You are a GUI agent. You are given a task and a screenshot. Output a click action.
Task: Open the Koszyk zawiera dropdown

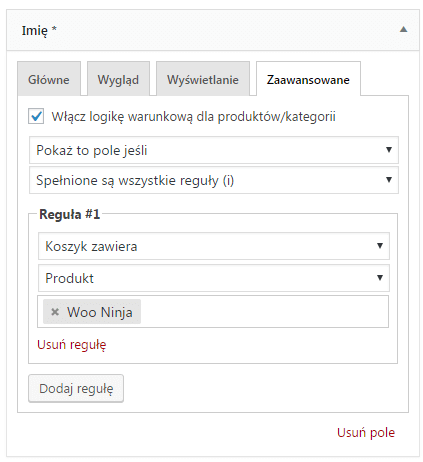pos(214,246)
